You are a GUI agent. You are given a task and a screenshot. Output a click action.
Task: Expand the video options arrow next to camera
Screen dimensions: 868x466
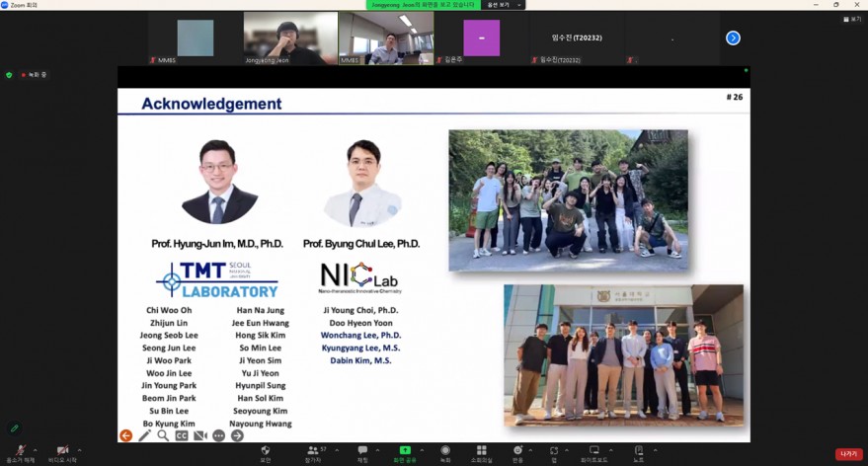coord(79,449)
